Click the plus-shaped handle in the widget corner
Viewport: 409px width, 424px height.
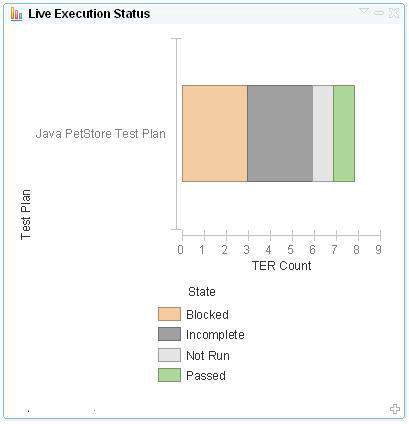(x=395, y=409)
